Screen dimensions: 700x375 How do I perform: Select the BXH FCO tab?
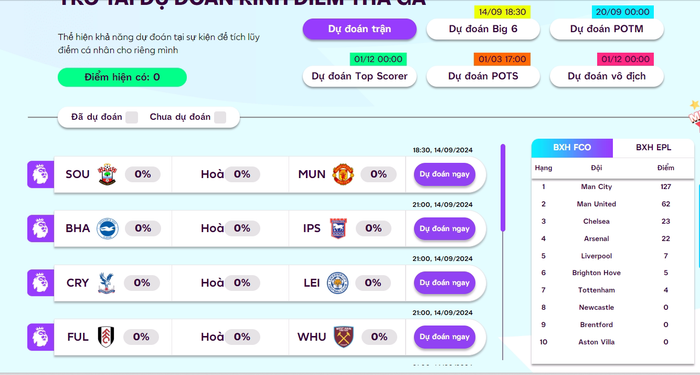(572, 148)
